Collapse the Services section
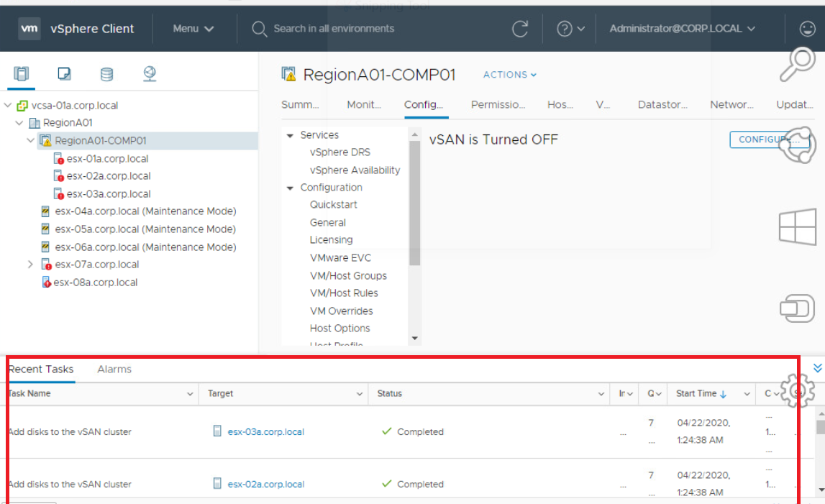The image size is (825, 504). coord(290,136)
